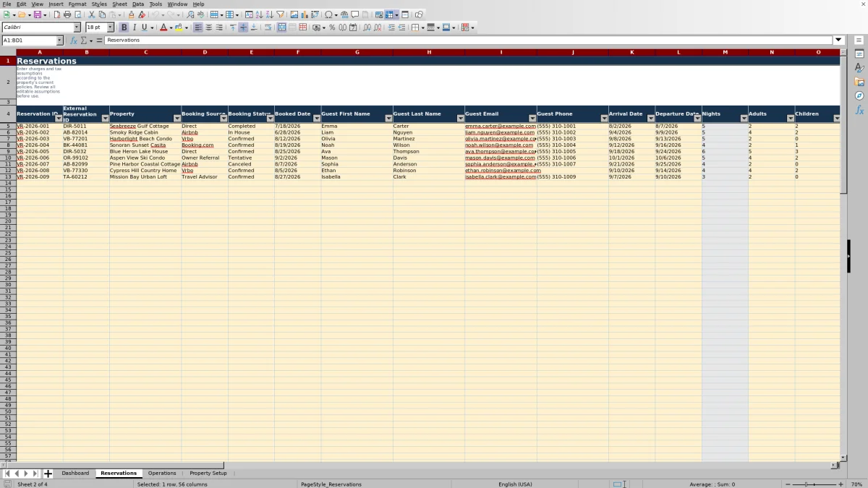
Task: Click the formula input line field
Action: [x=469, y=40]
